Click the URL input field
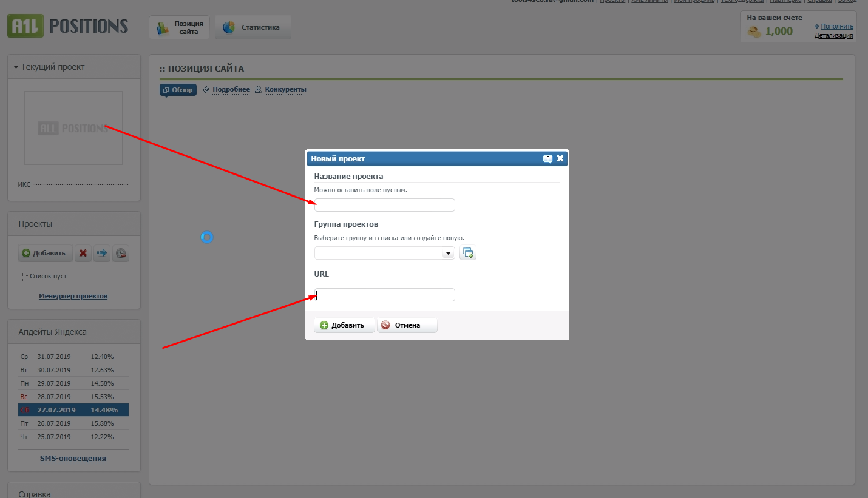This screenshot has height=498, width=868. coord(385,295)
